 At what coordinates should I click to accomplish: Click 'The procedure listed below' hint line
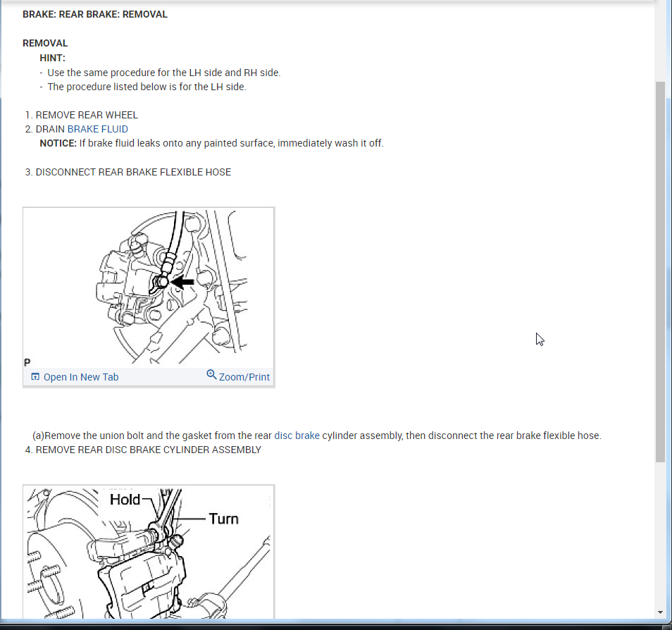[x=147, y=87]
